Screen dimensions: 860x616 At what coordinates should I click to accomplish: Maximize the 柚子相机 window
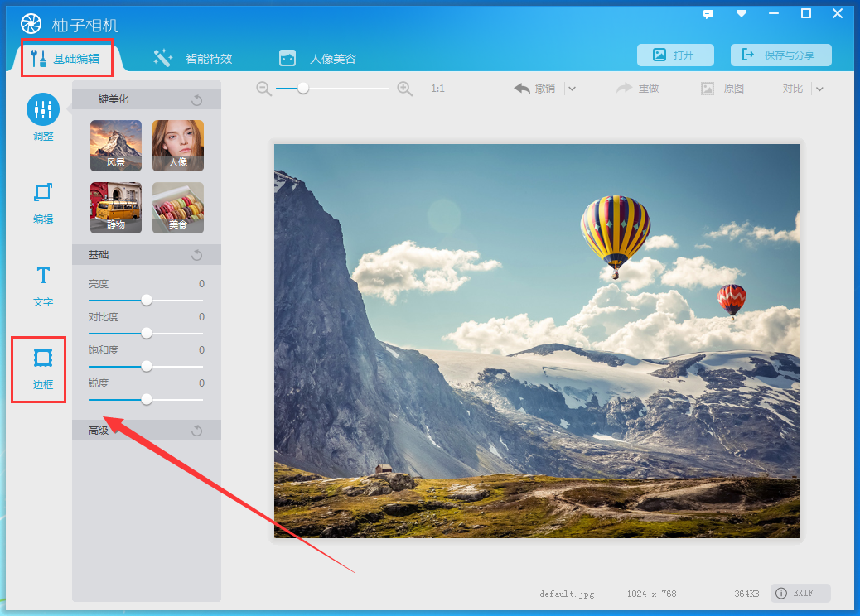[806, 14]
